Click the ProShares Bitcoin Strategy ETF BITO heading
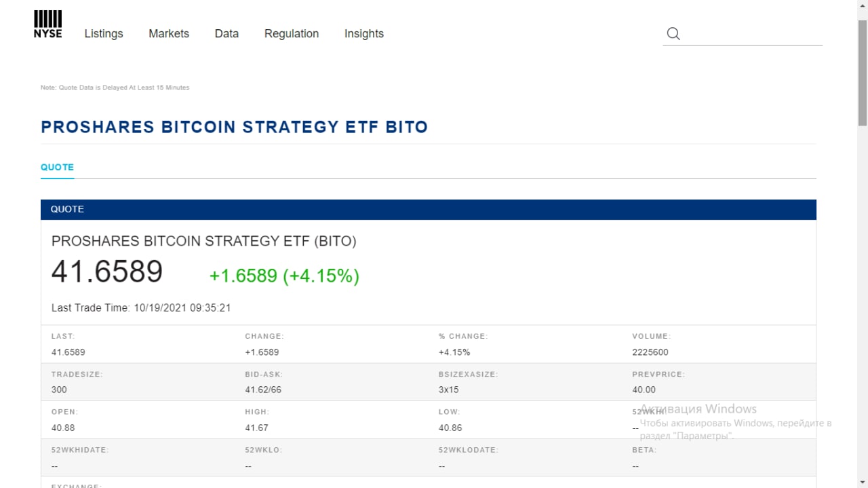Viewport: 868px width, 488px height. pyautogui.click(x=234, y=127)
